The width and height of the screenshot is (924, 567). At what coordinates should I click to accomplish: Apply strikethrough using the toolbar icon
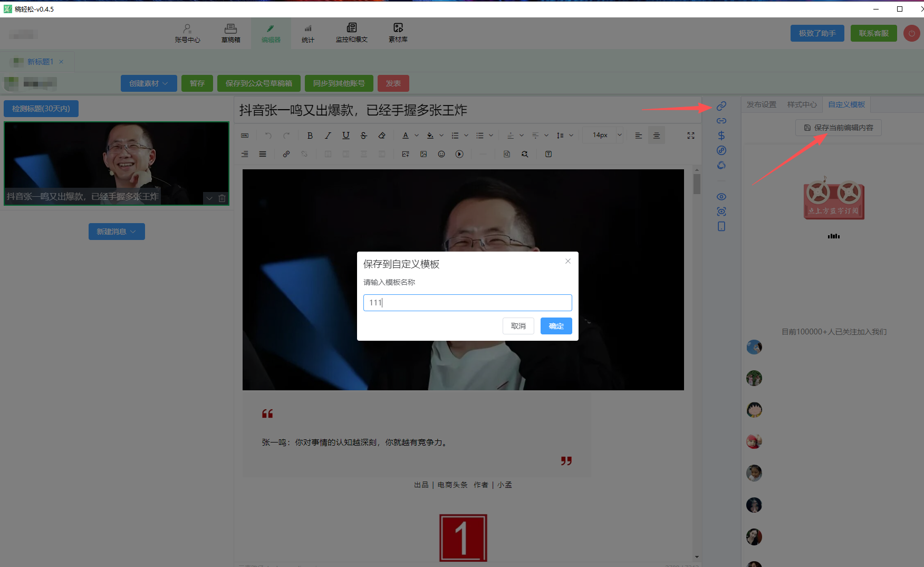point(364,136)
